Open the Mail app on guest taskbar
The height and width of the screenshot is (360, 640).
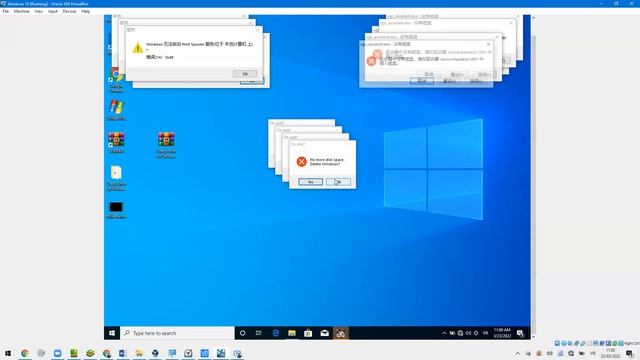324,333
